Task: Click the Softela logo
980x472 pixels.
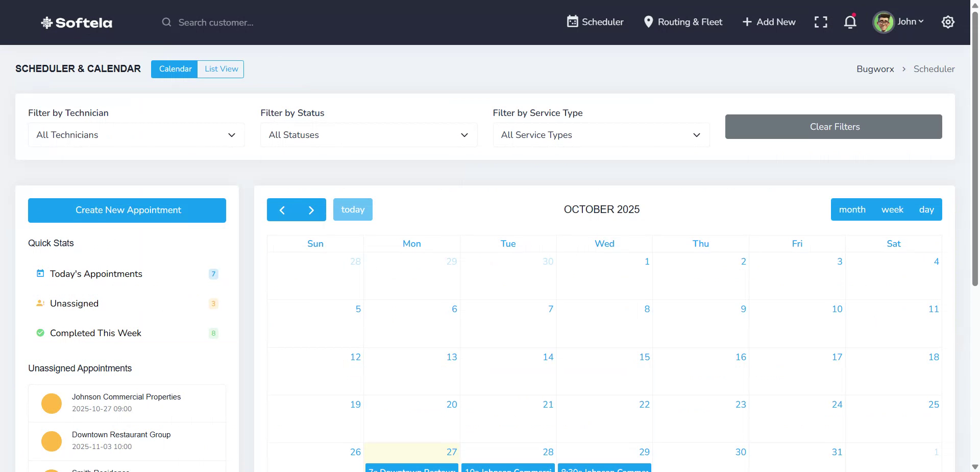Action: (76, 22)
